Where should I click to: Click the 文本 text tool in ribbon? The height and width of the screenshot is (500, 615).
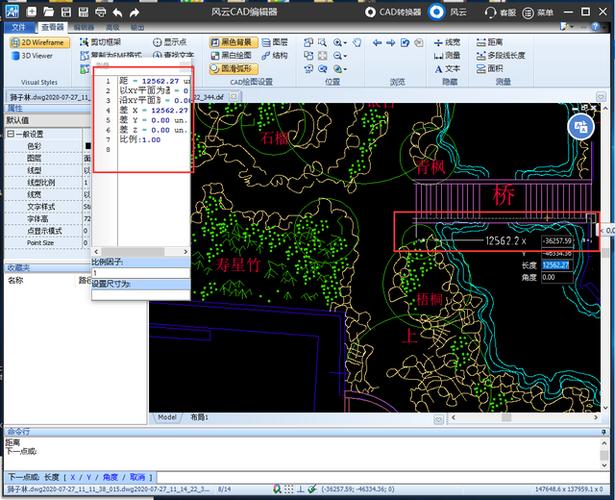pos(447,69)
